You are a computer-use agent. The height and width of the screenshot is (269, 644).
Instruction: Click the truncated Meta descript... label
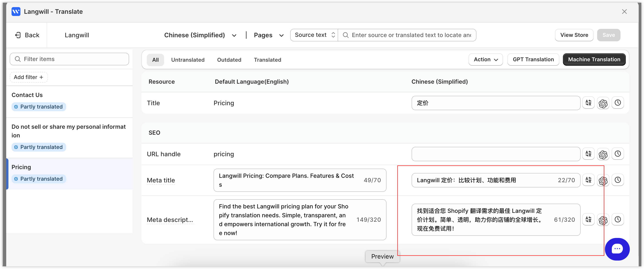click(x=170, y=220)
